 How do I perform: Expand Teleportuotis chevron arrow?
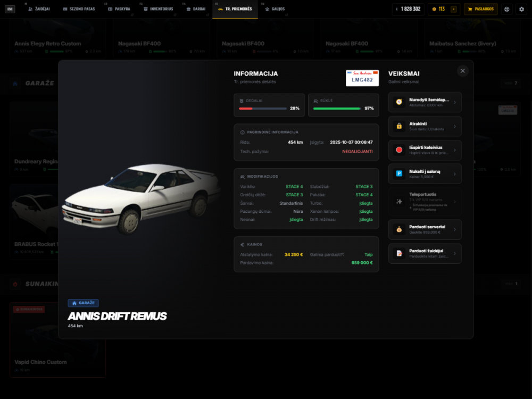[x=455, y=202]
